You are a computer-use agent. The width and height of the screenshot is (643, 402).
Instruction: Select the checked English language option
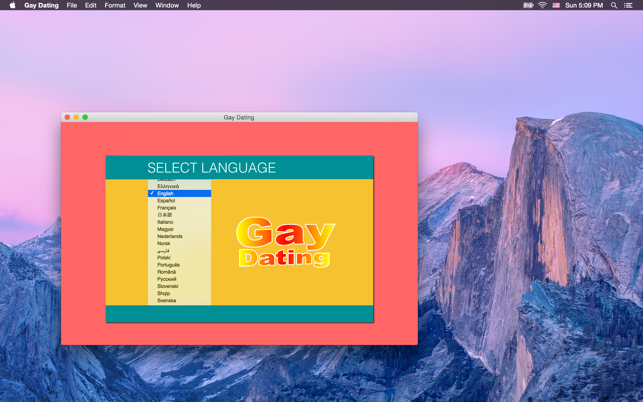point(166,193)
